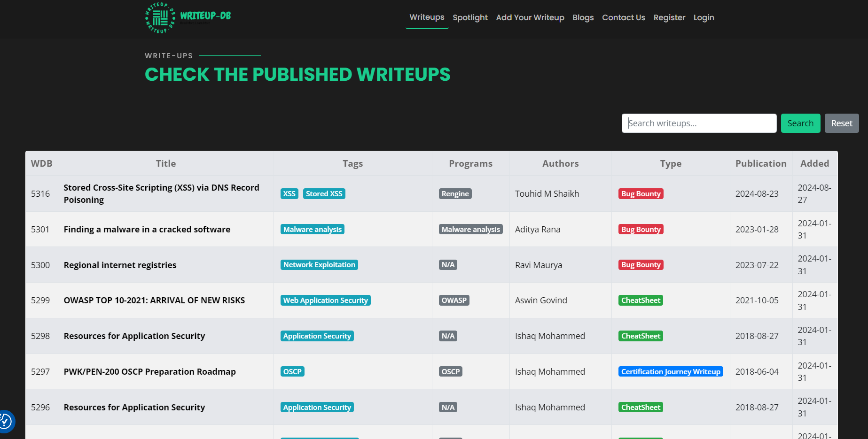Click the Type column header
The height and width of the screenshot is (439, 868).
click(x=671, y=163)
